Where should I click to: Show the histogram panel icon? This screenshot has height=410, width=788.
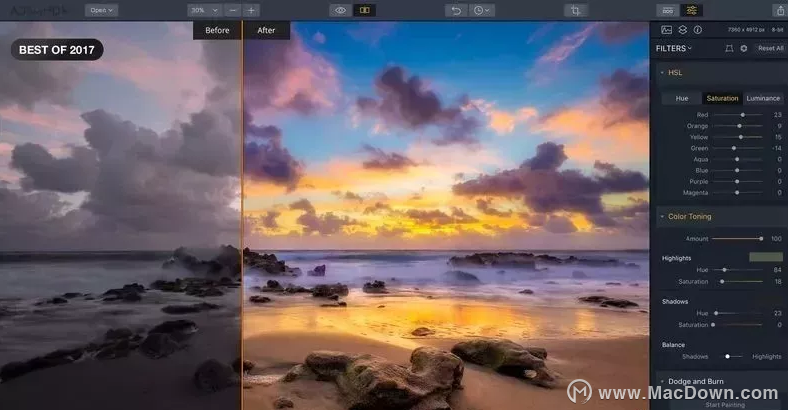pos(666,30)
